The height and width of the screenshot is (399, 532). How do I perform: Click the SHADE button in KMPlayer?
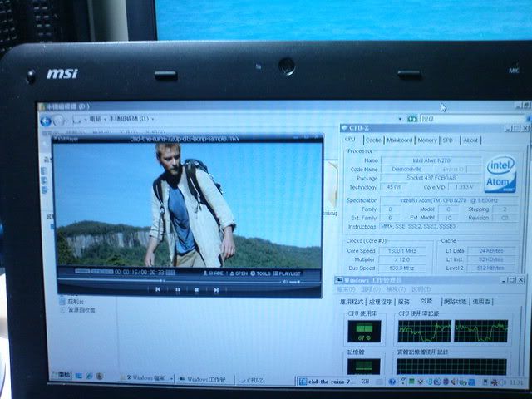(x=214, y=273)
